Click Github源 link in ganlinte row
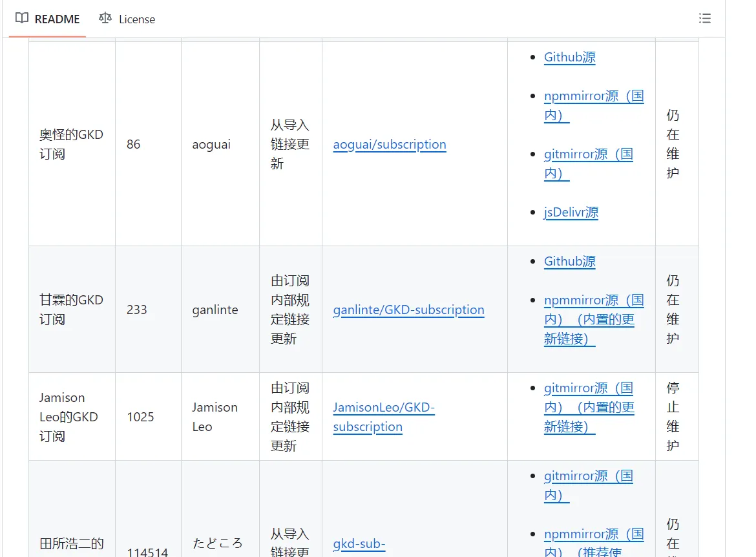Screen dimensions: 756x557 click(x=569, y=261)
